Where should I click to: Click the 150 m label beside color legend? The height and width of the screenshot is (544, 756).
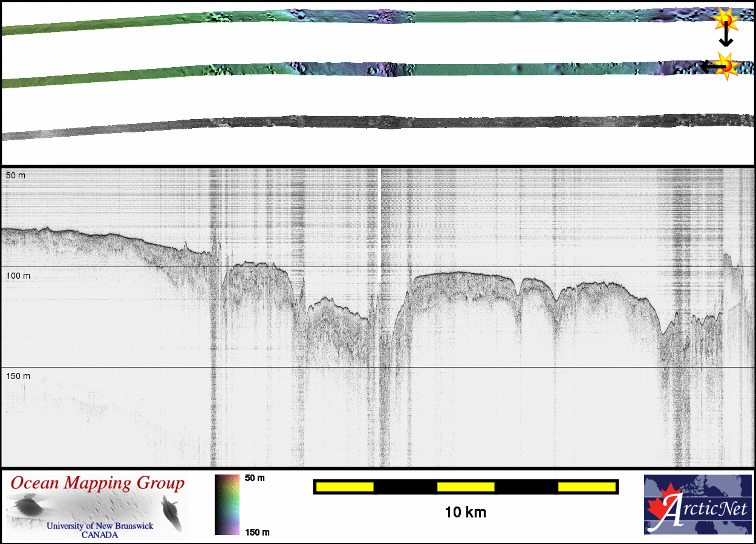tap(256, 532)
